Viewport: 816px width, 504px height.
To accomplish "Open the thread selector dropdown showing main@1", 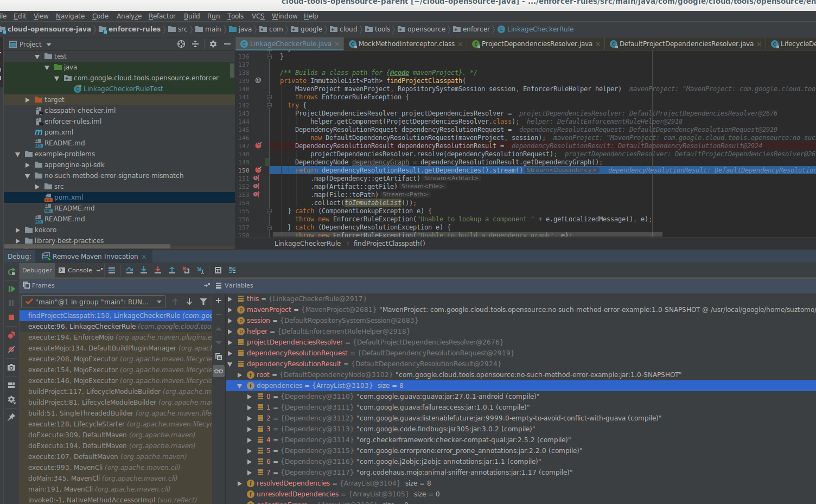I will click(160, 301).
